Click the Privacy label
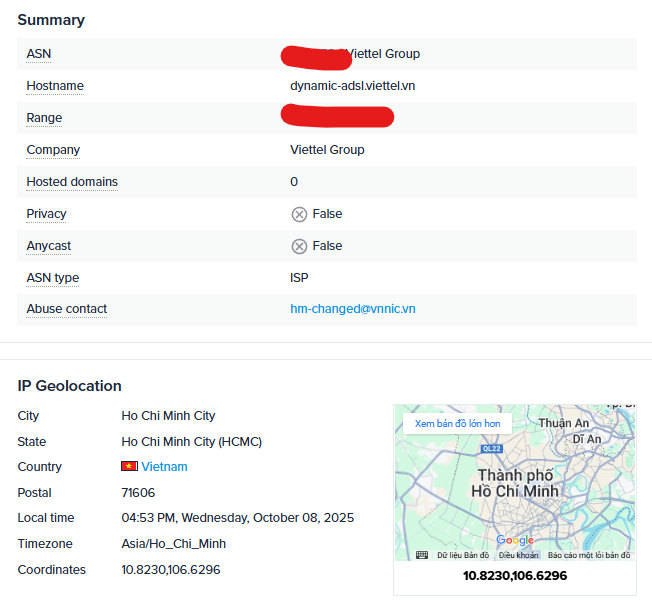The image size is (652, 609). (46, 214)
